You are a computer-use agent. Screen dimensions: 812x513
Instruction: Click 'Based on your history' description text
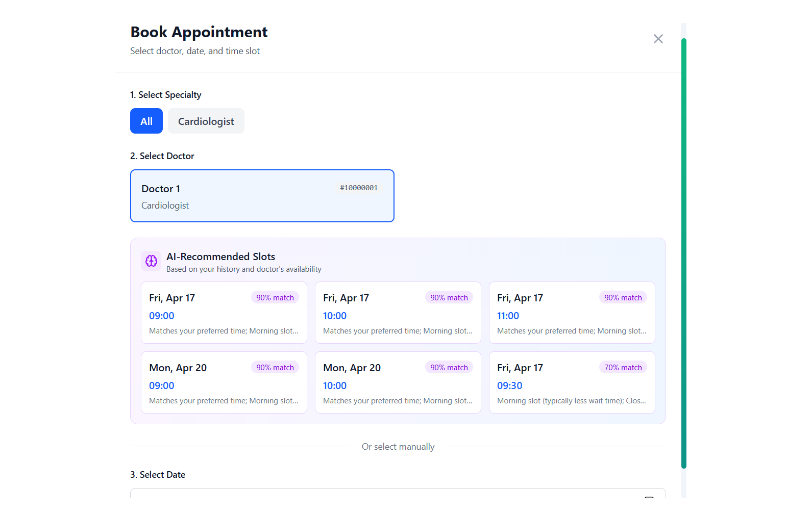point(244,269)
